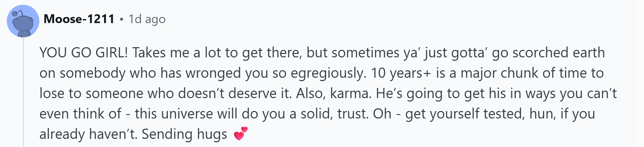
Task: Click the two hearts emoji
Action: click(x=241, y=133)
